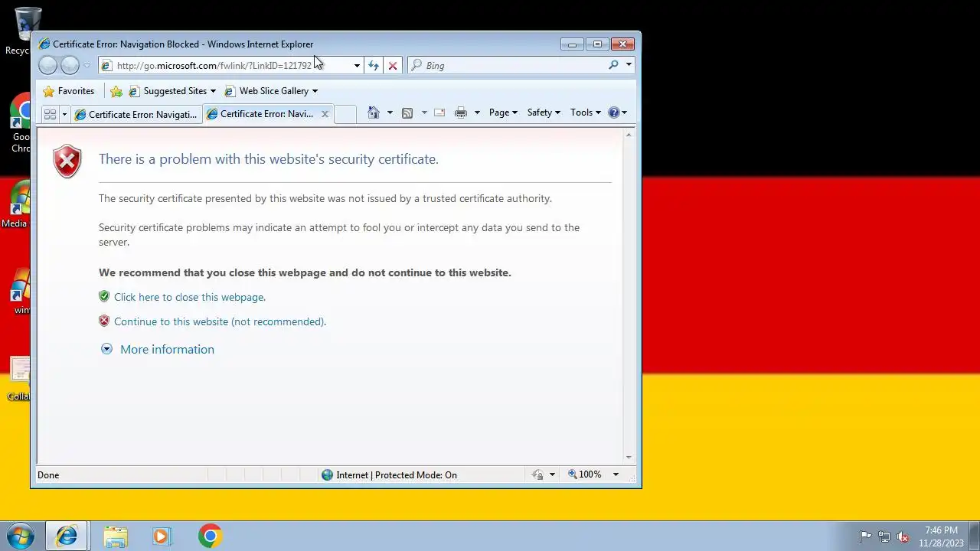Close the active Certificate Error tab

(325, 114)
